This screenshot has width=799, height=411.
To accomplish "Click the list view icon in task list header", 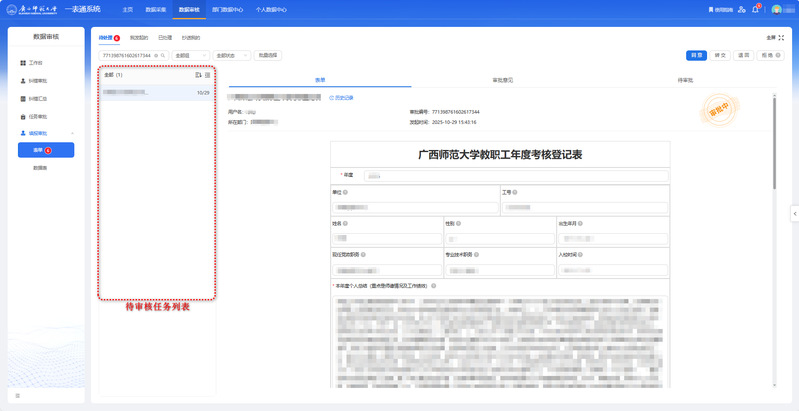I will [207, 75].
